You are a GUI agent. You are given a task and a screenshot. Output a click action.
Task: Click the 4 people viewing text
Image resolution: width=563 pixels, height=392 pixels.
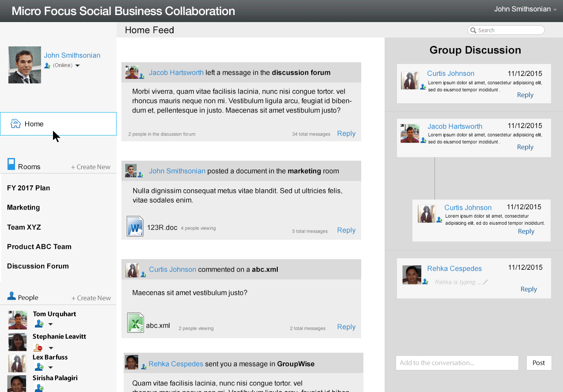coord(198,228)
